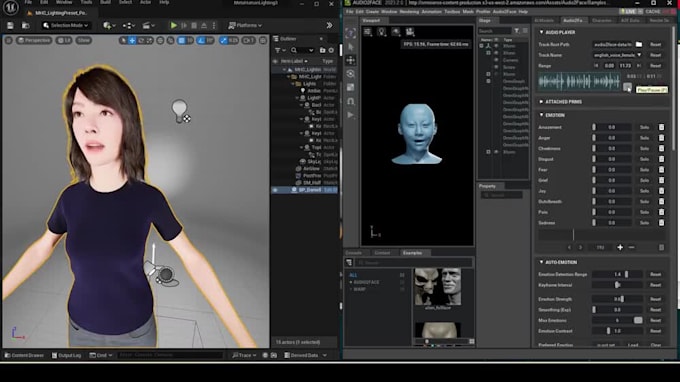Toggle eye on Scope row in Stage
This screenshot has width=680, height=382.
pyautogui.click(x=496, y=67)
